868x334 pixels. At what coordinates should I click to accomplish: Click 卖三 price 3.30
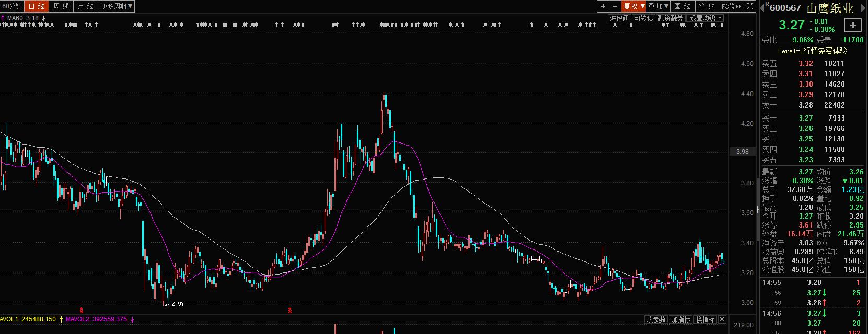[805, 84]
